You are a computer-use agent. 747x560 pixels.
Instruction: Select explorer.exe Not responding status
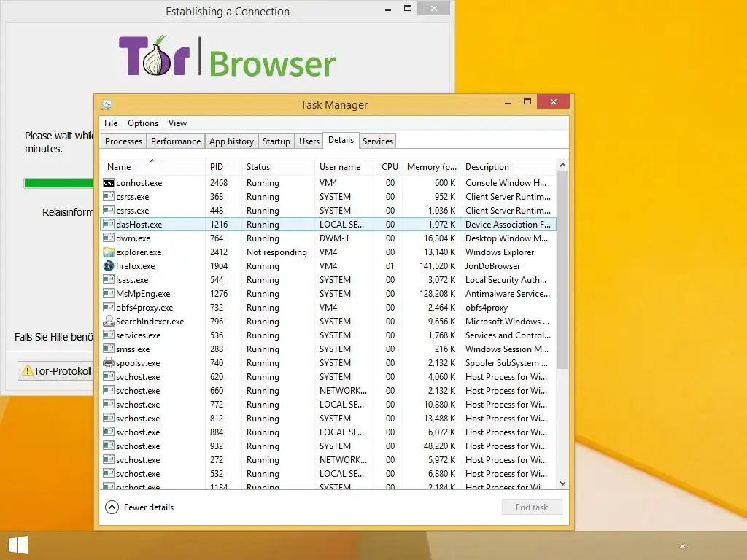point(276,252)
